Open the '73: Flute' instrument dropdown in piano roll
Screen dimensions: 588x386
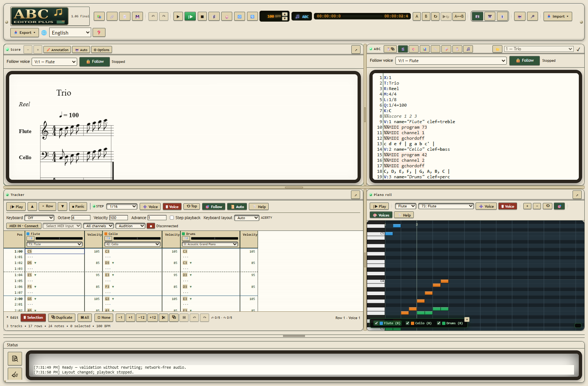[x=447, y=206]
